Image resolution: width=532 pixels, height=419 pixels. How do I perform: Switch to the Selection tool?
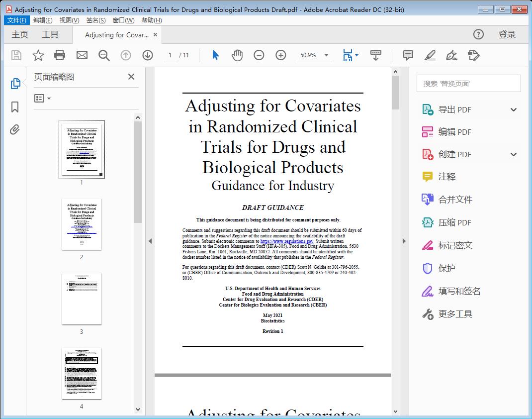(215, 55)
